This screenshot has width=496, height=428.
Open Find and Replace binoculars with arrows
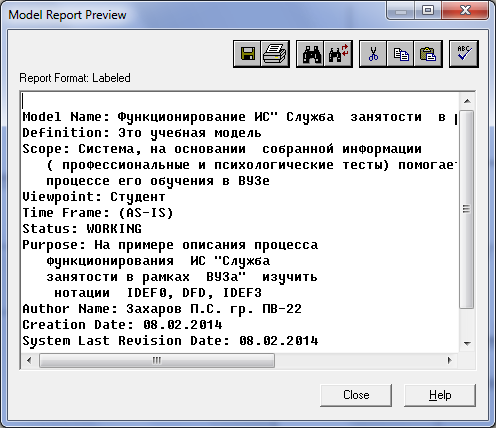click(x=338, y=54)
